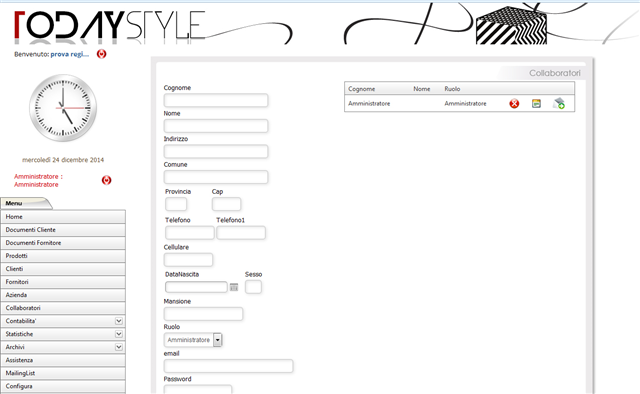
Task: Open the calendar picker next to DataNascita
Action: tap(234, 287)
